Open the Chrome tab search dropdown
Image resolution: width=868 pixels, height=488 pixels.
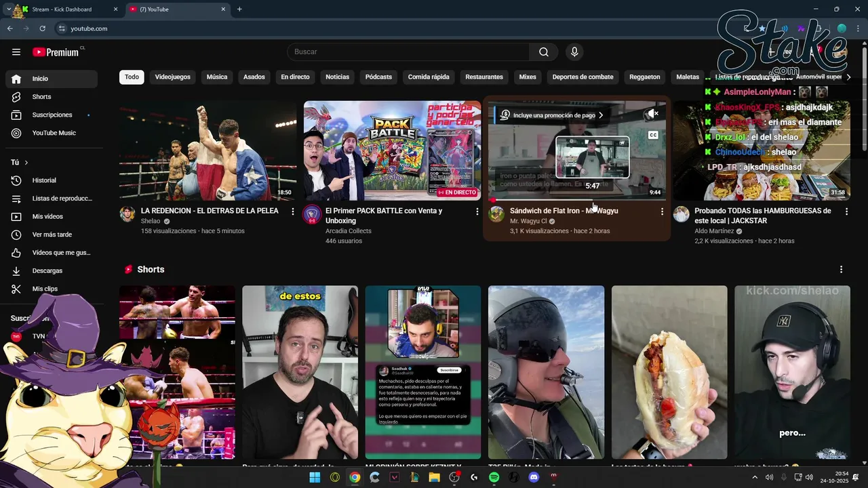pyautogui.click(x=8, y=9)
